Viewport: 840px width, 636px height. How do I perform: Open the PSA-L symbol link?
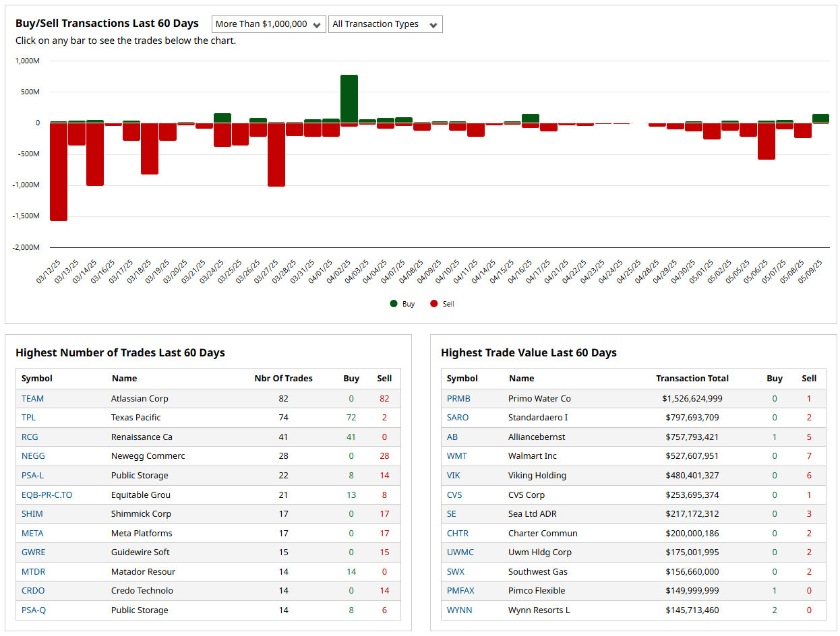pos(33,475)
